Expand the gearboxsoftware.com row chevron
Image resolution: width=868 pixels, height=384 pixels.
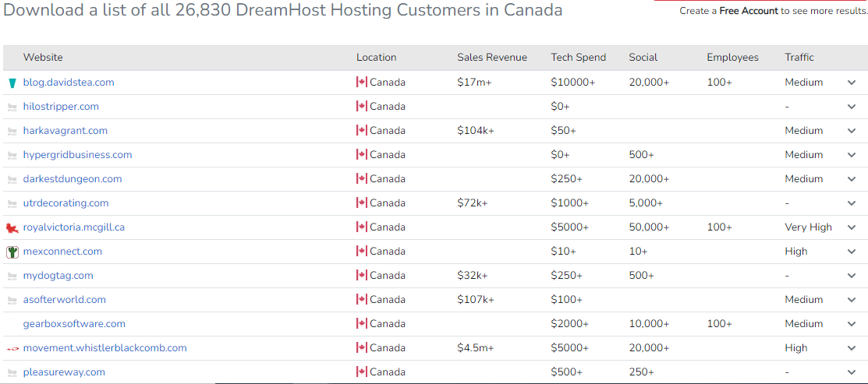click(852, 324)
